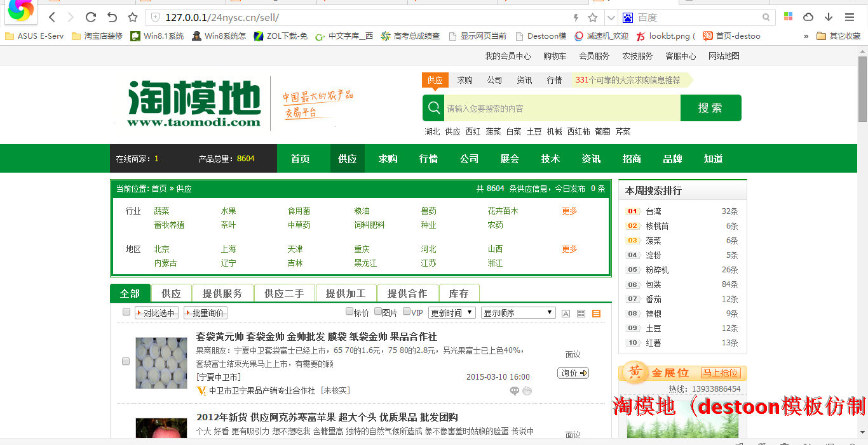The height and width of the screenshot is (445, 868).
Task: Enable the 标价 checkbox filter
Action: click(x=349, y=312)
